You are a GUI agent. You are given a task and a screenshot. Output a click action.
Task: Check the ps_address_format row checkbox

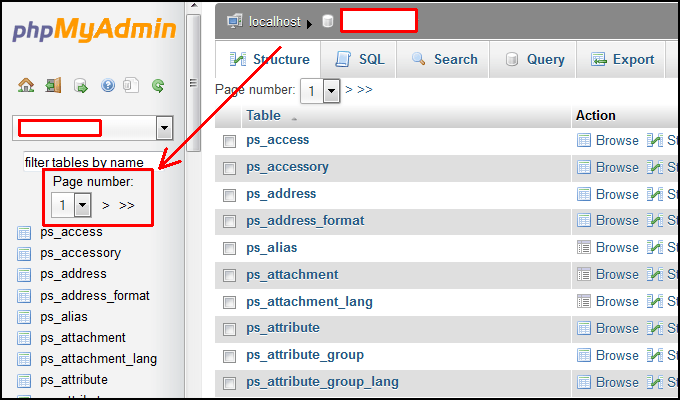pos(229,222)
